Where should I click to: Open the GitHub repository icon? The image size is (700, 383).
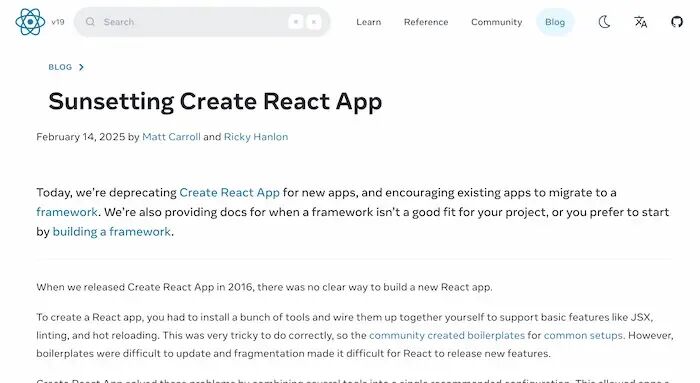[x=677, y=21]
